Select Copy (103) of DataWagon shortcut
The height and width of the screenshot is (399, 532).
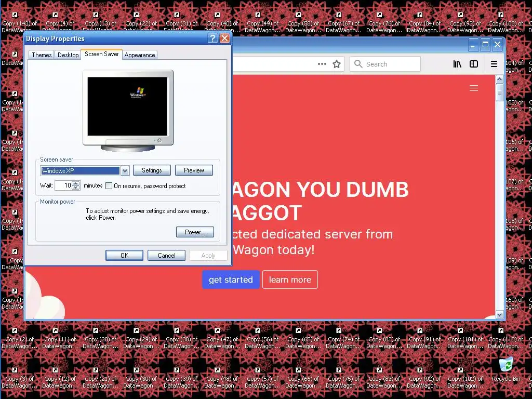[x=506, y=22]
